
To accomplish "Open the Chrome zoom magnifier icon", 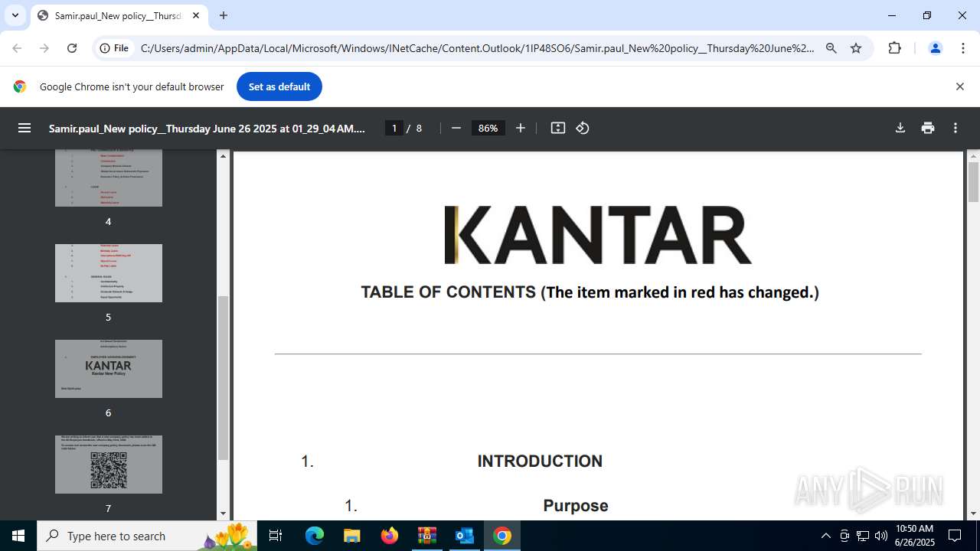I will pyautogui.click(x=831, y=48).
